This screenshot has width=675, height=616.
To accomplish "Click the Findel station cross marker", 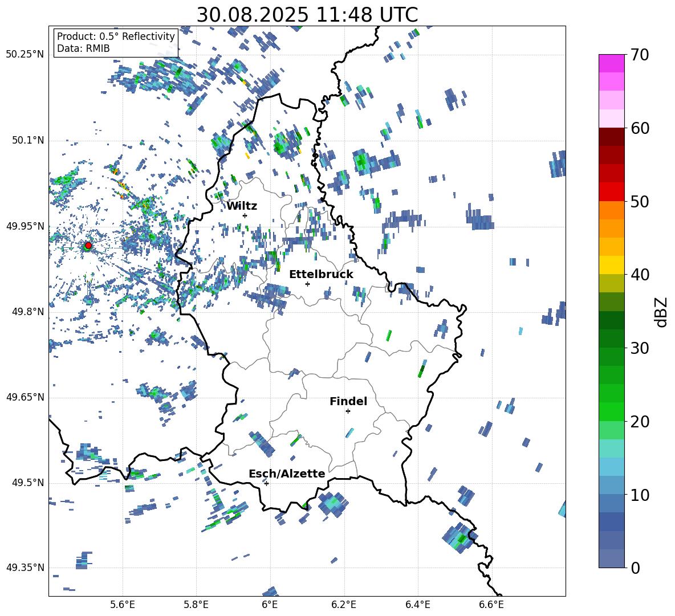I will coord(348,411).
